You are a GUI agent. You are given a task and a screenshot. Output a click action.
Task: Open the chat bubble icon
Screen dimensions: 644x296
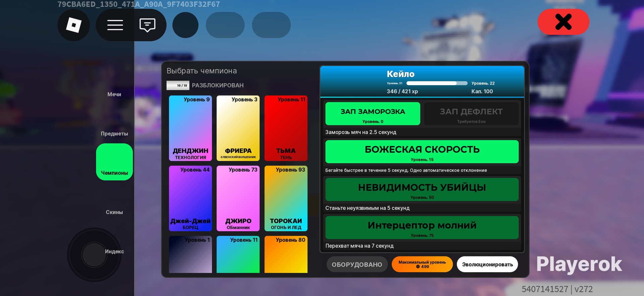[147, 25]
